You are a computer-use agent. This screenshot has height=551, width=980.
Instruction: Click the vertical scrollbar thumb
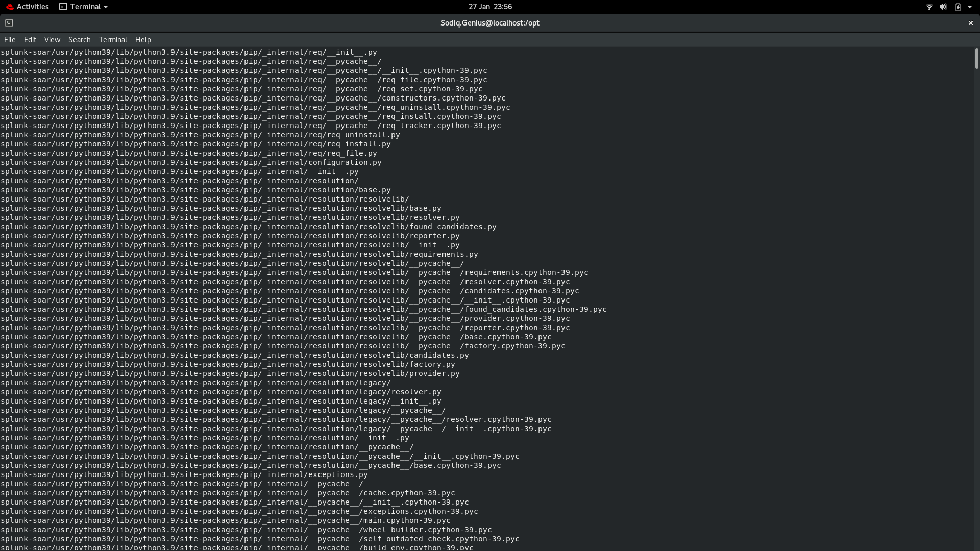976,59
